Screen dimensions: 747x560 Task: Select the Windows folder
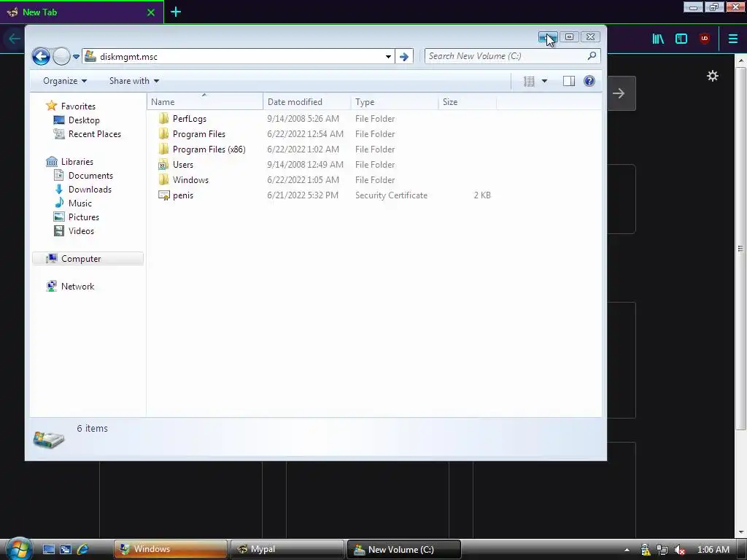coord(190,179)
